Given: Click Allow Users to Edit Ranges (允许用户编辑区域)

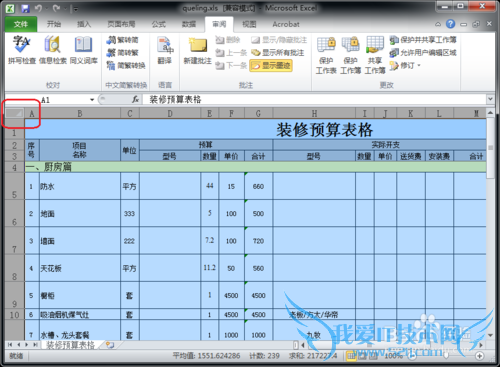Looking at the screenshot, I should point(423,52).
